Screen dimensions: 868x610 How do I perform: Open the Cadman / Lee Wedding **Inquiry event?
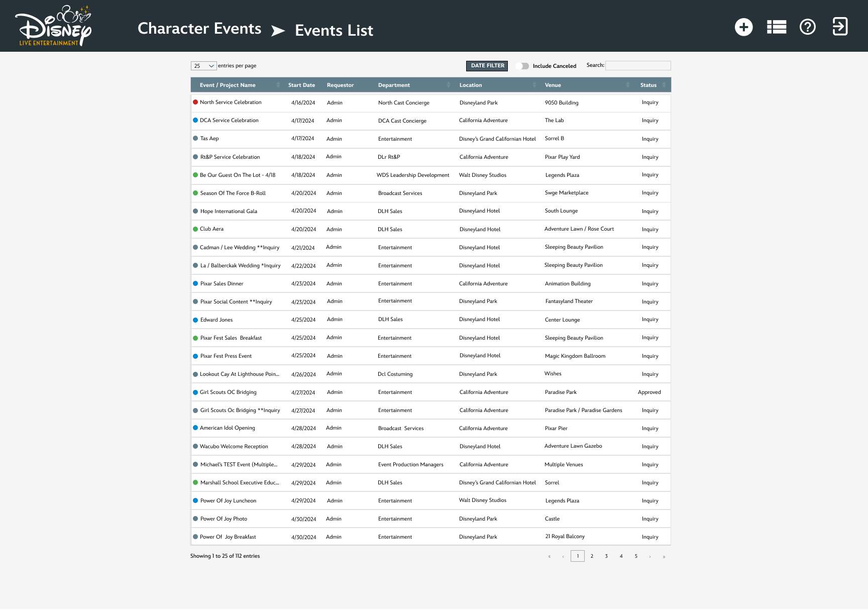click(240, 247)
